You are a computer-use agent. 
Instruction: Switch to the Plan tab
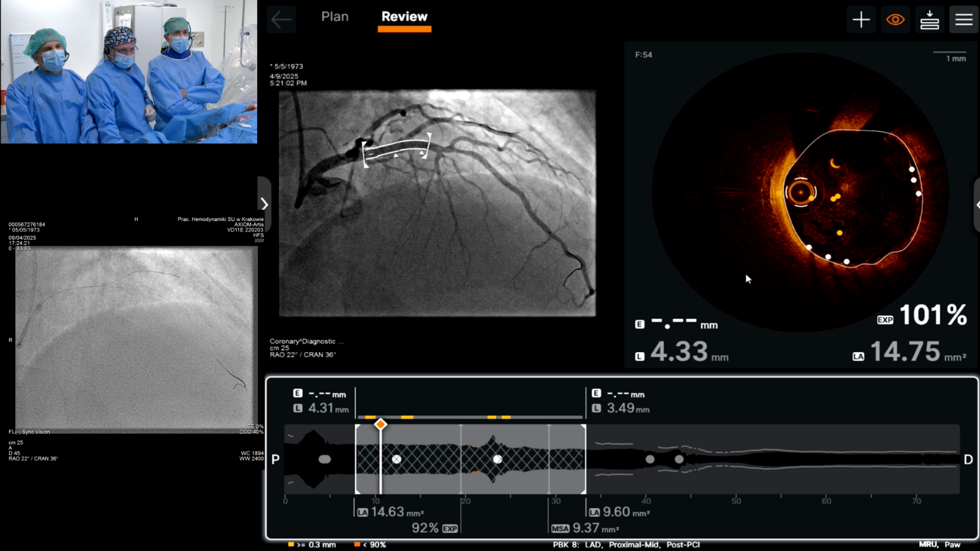click(334, 17)
